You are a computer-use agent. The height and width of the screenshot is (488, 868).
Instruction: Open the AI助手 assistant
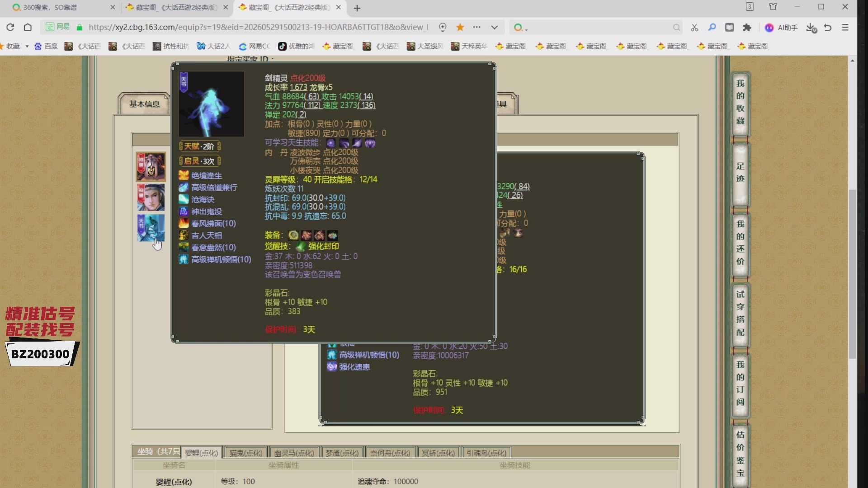pyautogui.click(x=781, y=28)
